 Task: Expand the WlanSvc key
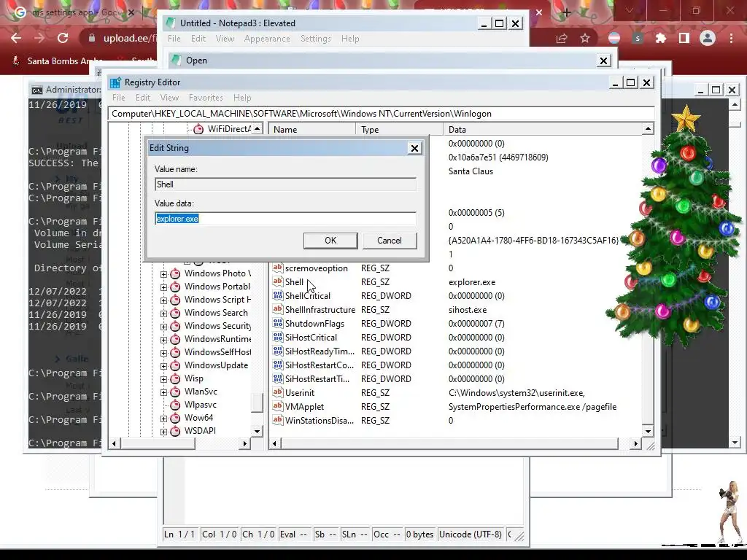click(164, 392)
